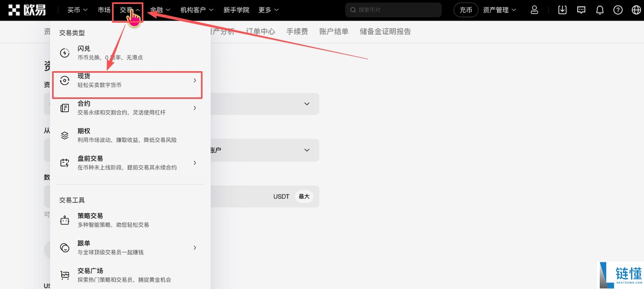Viewport: 644px width, 289px height.
Task: Collapse the 交易 menu chevron
Action: click(x=138, y=10)
